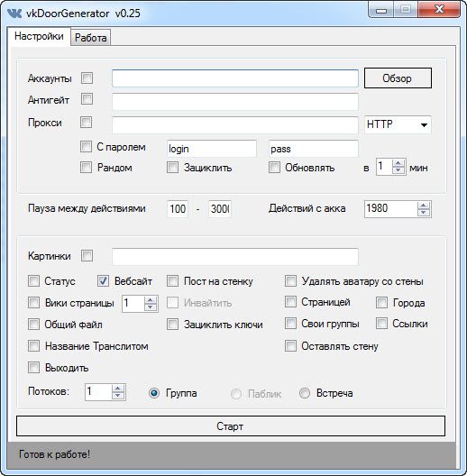Increase the Вики страницы count
This screenshot has height=476, width=467.
[151, 300]
